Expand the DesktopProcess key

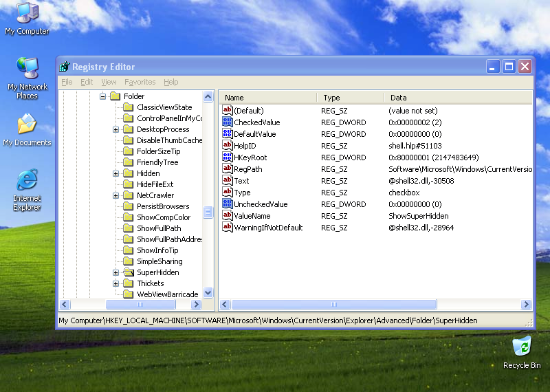tap(115, 129)
